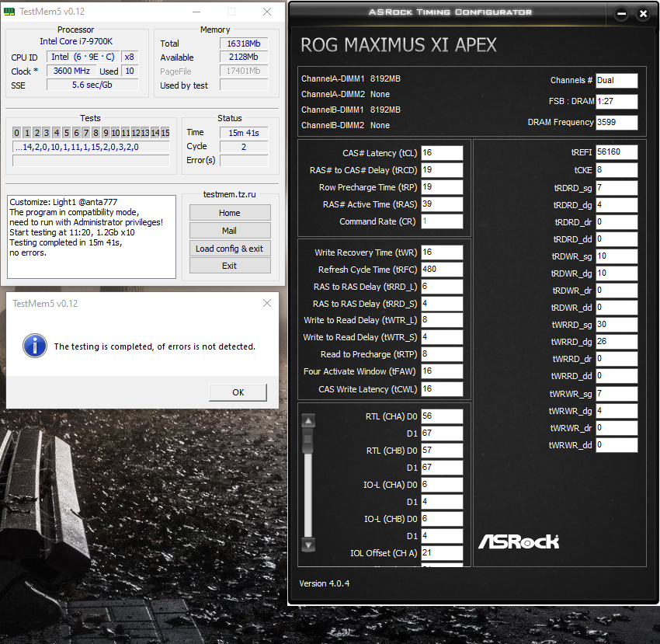
Task: Click the tRDRD_sg value field
Action: pyautogui.click(x=617, y=188)
